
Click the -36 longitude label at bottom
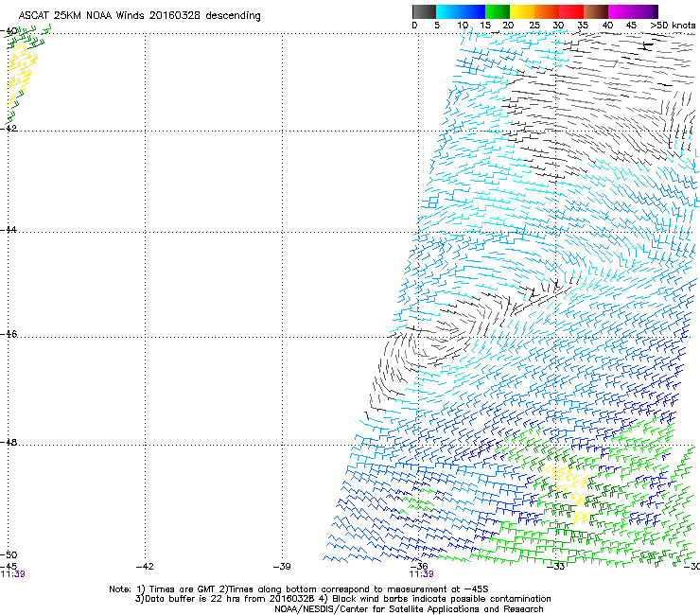[419, 566]
